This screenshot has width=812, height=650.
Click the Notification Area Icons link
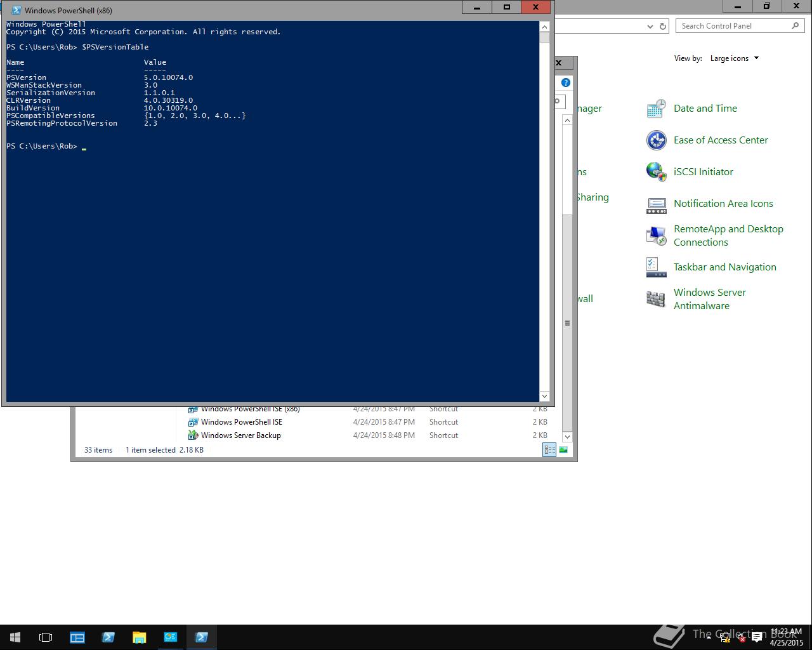point(723,204)
